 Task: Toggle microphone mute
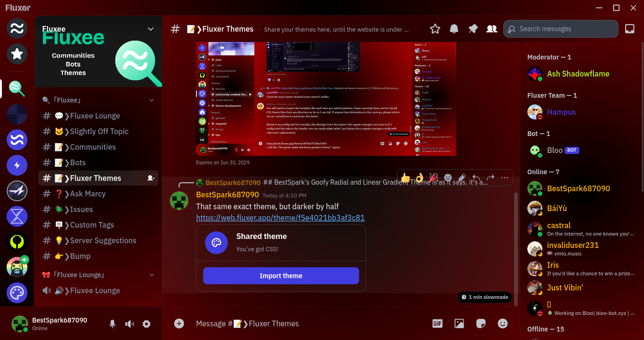112,324
